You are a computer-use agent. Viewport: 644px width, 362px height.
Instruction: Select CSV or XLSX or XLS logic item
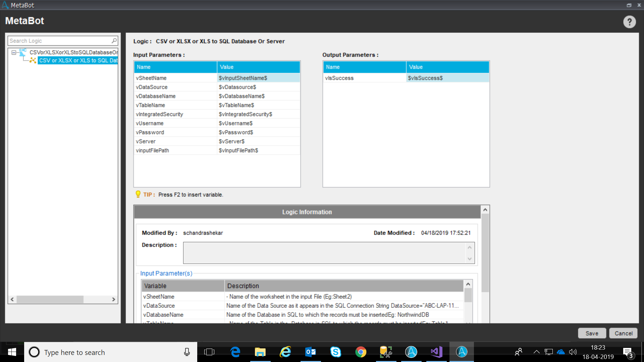point(78,60)
